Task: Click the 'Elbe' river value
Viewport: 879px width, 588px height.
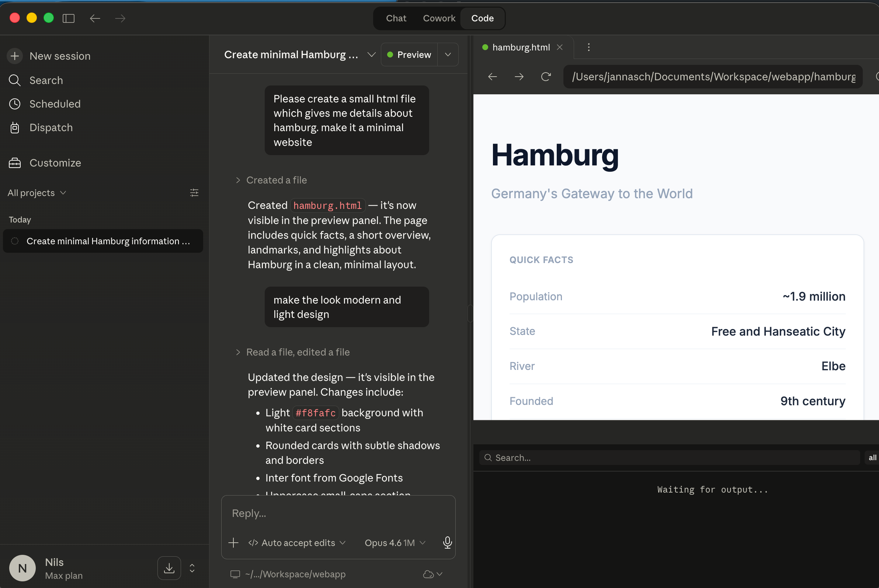Action: [833, 366]
